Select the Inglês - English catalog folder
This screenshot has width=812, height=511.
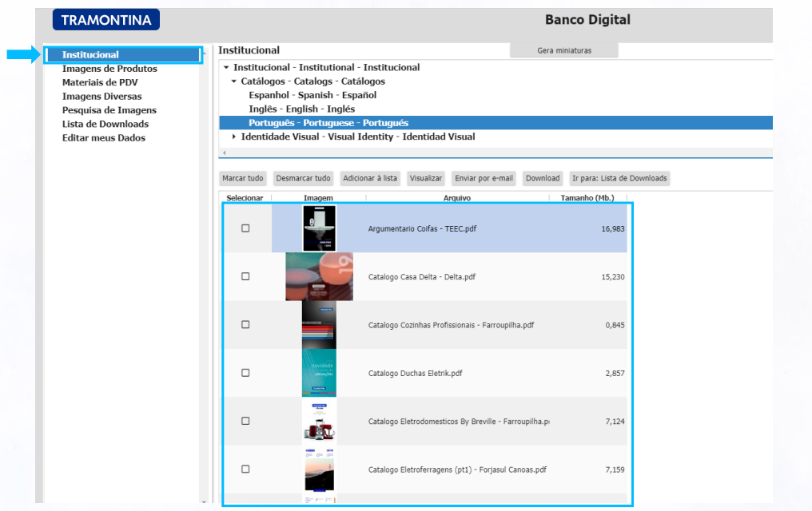(302, 109)
